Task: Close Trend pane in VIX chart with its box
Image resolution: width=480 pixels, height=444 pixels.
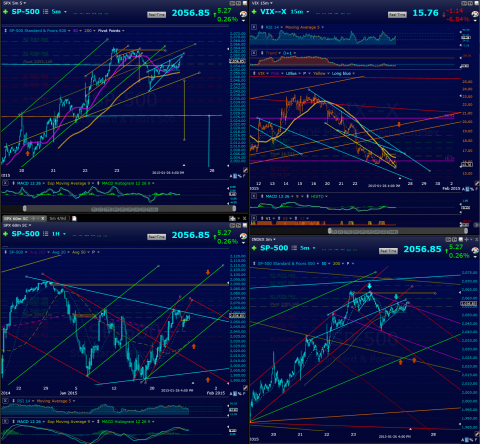Action: tap(254, 53)
